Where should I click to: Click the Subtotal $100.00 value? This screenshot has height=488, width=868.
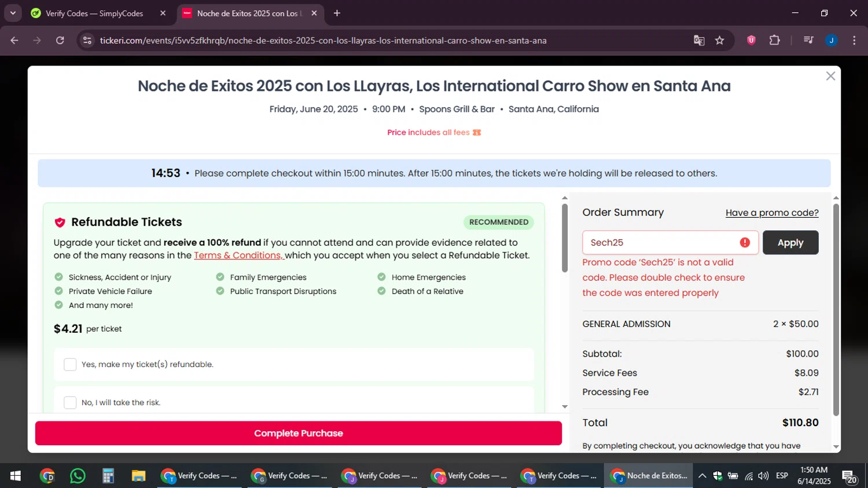coord(802,354)
